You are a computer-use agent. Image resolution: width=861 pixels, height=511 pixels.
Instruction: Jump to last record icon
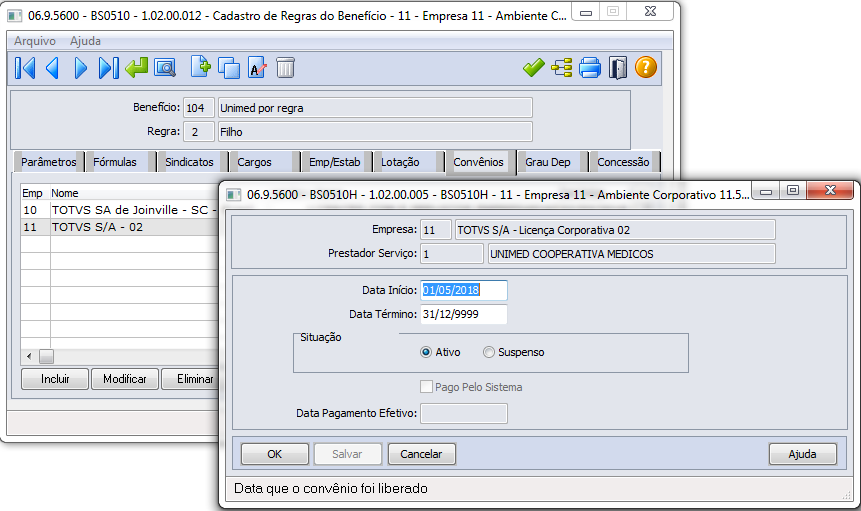[108, 68]
